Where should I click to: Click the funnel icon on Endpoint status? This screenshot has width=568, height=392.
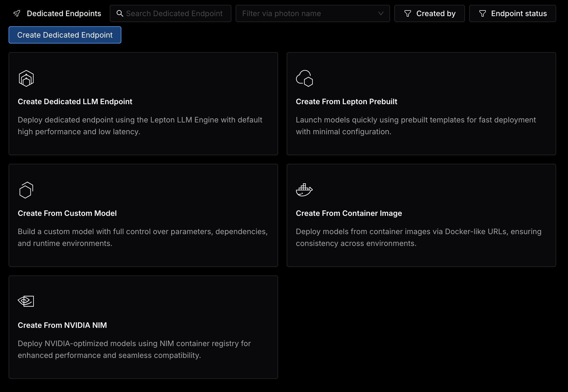pos(483,13)
